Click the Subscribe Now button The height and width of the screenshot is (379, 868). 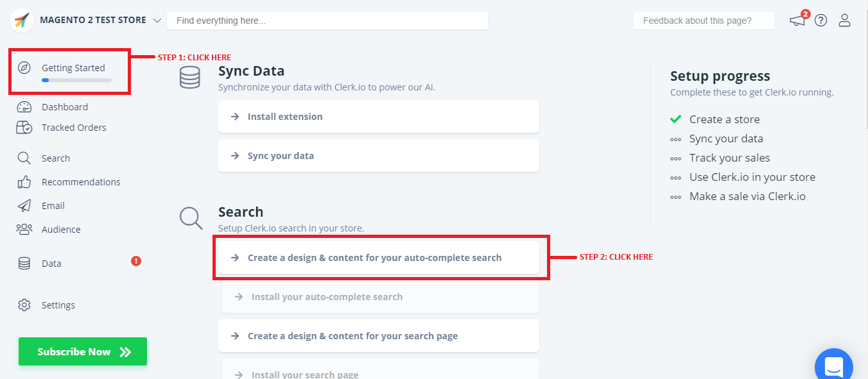(x=83, y=351)
